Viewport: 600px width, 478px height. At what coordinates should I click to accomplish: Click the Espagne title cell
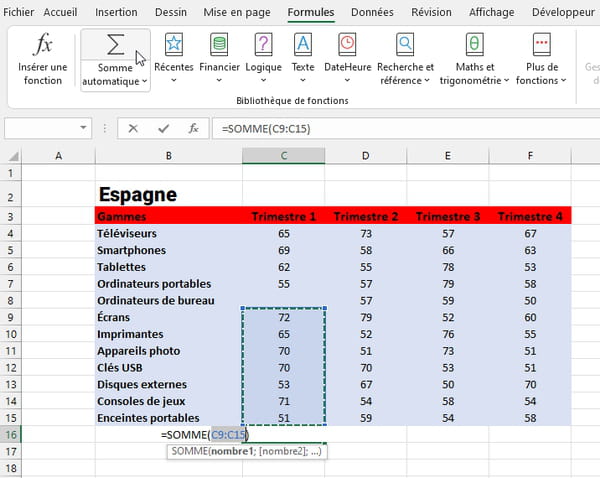tap(169, 194)
